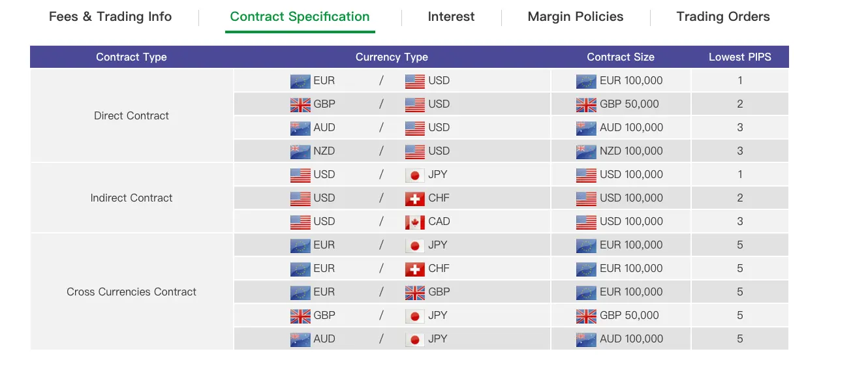Image resolution: width=868 pixels, height=377 pixels.
Task: Click the Lowest PIPS column header
Action: tap(740, 57)
